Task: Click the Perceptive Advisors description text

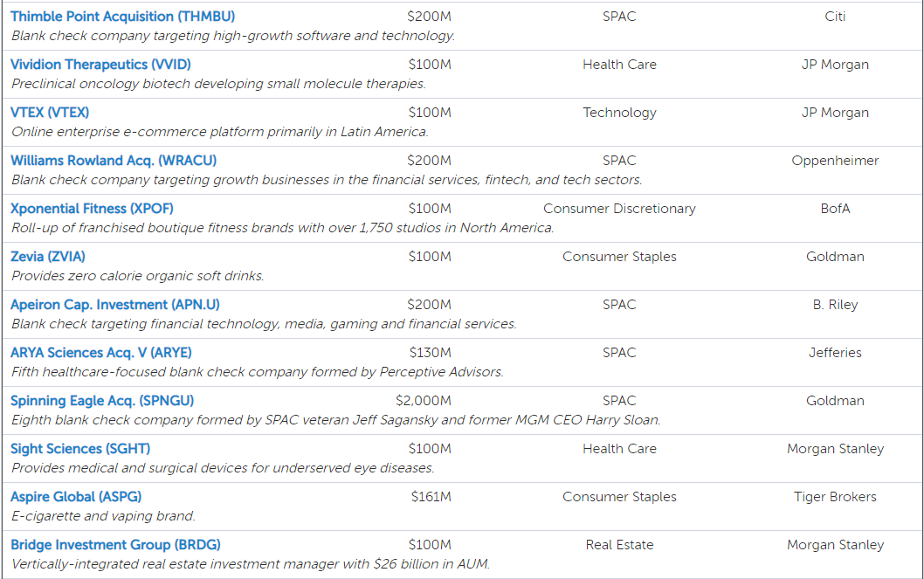Action: pos(258,372)
